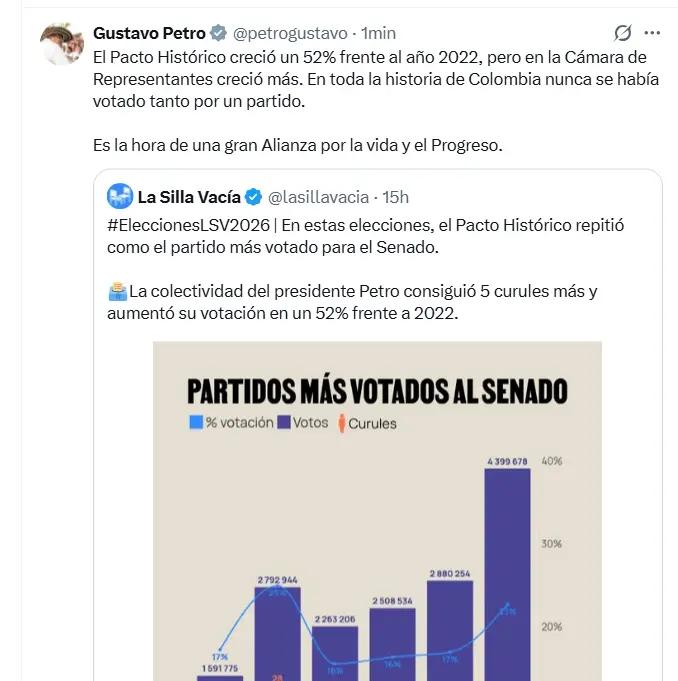Viewport: 678px width, 681px height.
Task: Open the Partidos más votados chart image
Action: [377, 510]
